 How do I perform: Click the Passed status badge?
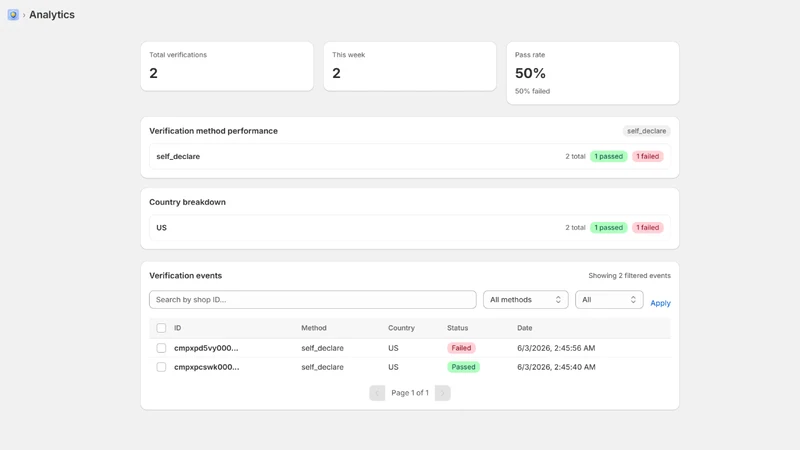pos(463,367)
